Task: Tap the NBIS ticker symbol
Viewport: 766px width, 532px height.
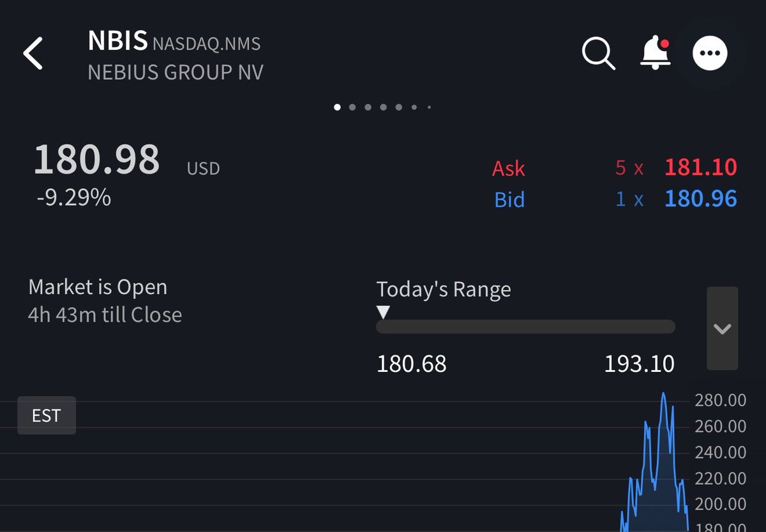Action: click(x=117, y=41)
